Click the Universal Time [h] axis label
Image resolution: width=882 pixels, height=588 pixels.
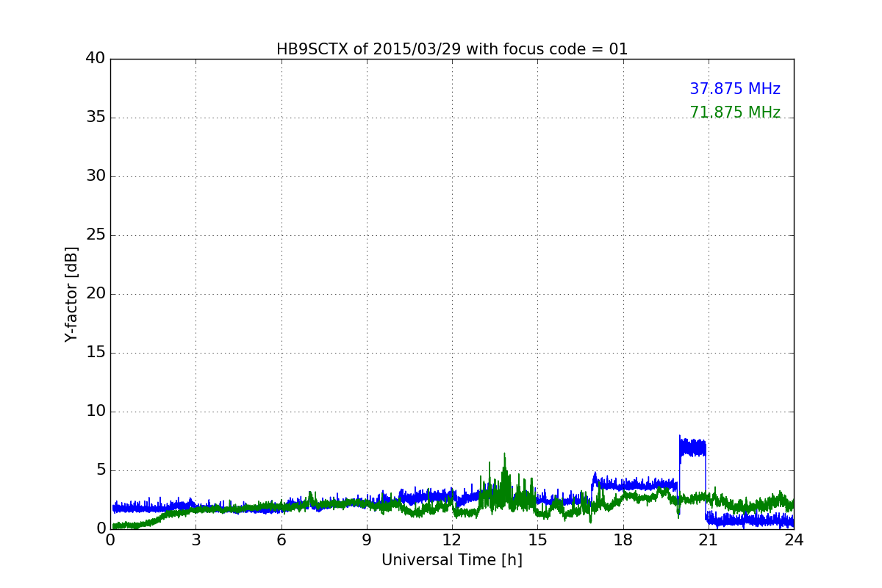tap(452, 560)
